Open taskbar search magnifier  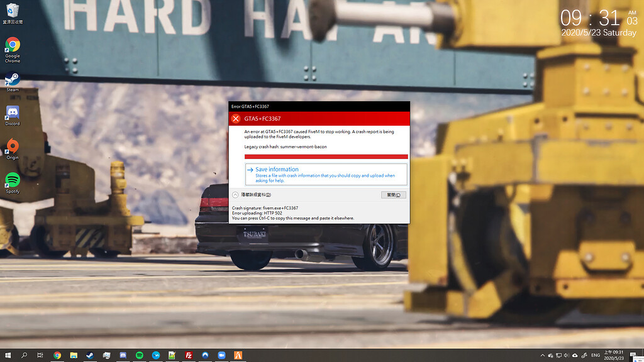(24, 356)
